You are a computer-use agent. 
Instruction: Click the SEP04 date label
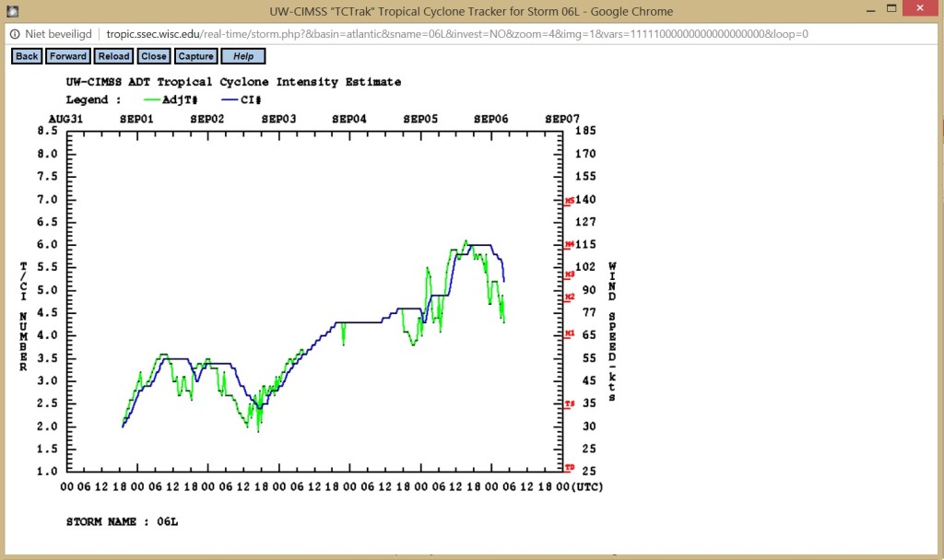[348, 119]
